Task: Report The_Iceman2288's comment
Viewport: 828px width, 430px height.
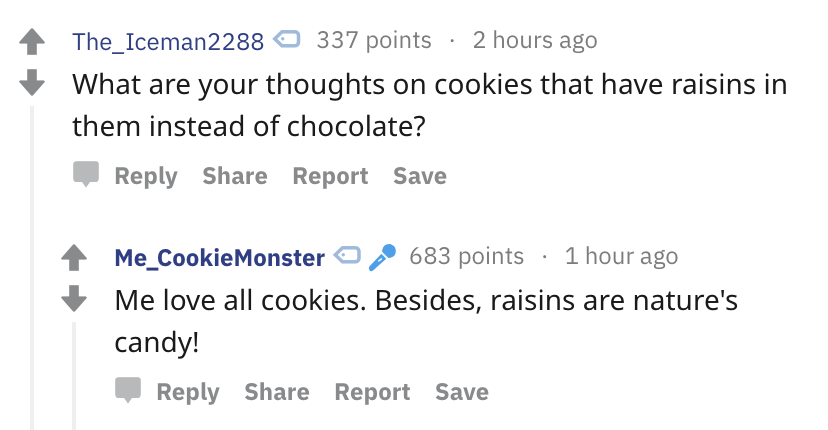Action: [x=331, y=176]
